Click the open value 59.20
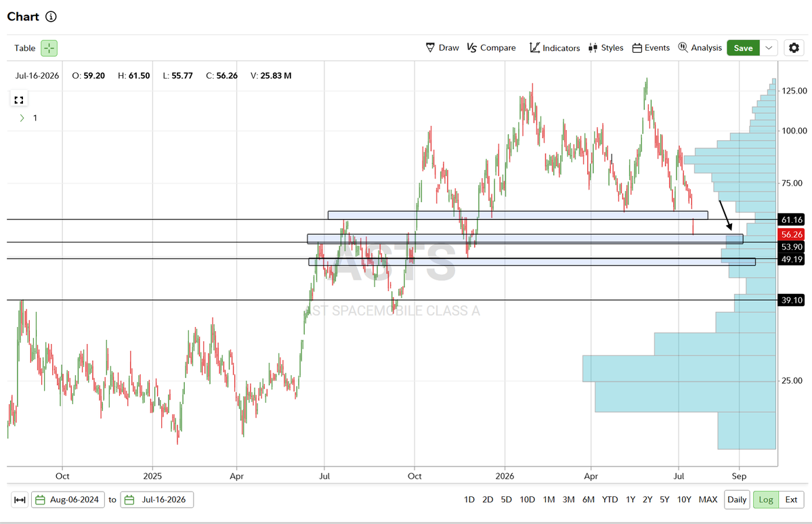812x524 pixels. [x=94, y=76]
